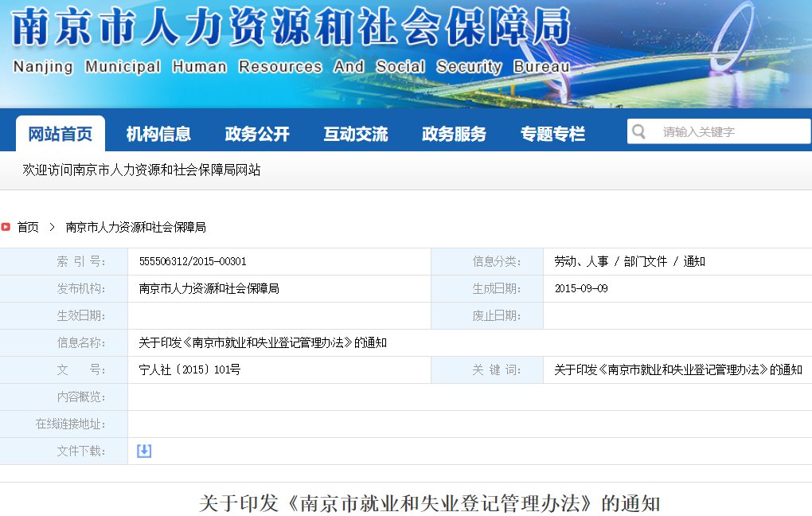Click the 生效日期 label
The width and height of the screenshot is (812, 516).
point(80,315)
